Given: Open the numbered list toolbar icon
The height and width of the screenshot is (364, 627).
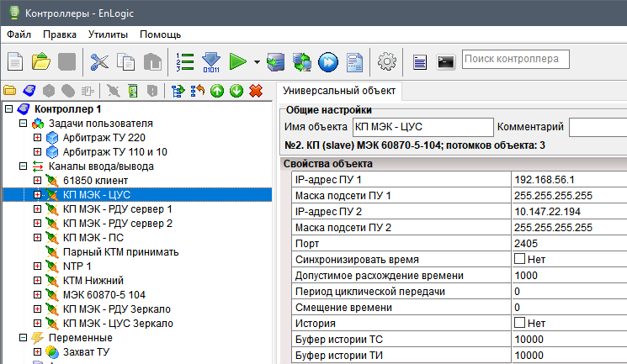Looking at the screenshot, I should [x=185, y=62].
